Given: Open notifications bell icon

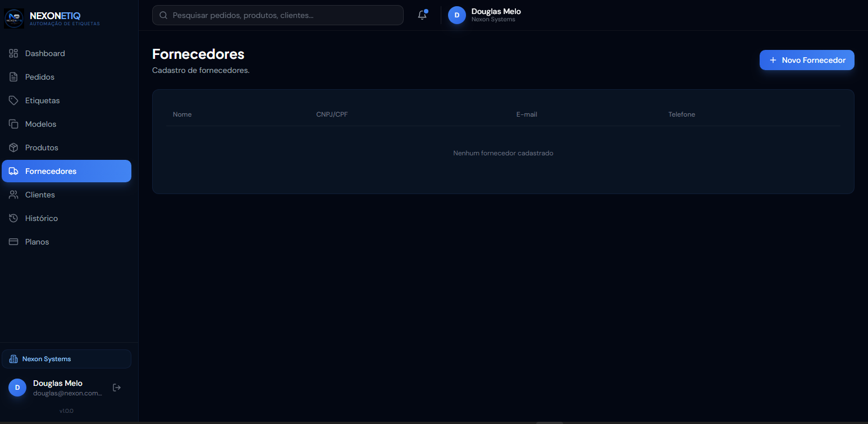Looking at the screenshot, I should pos(422,15).
